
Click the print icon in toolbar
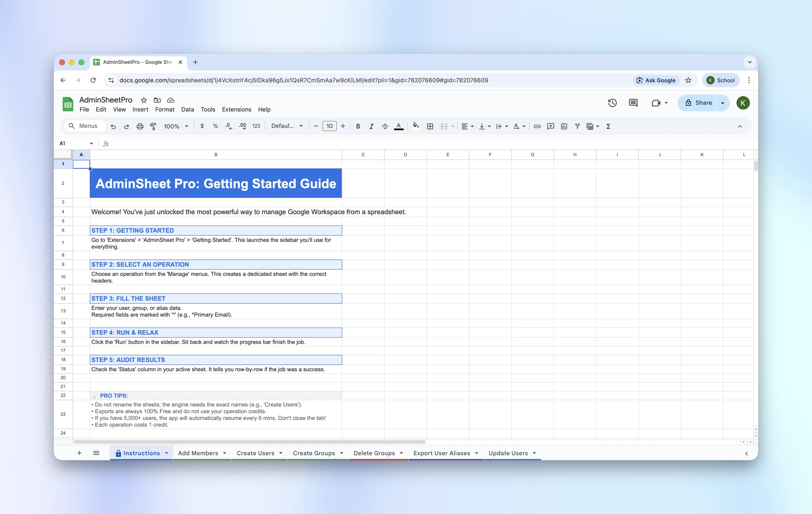(x=140, y=126)
